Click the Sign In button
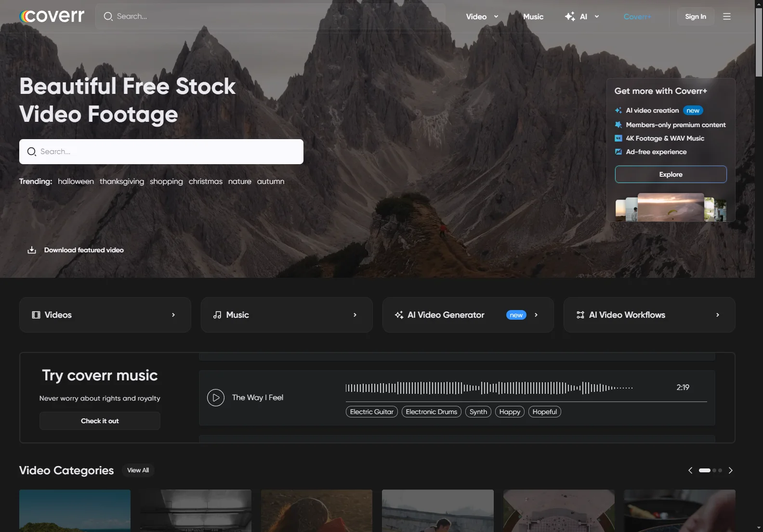 (x=696, y=16)
